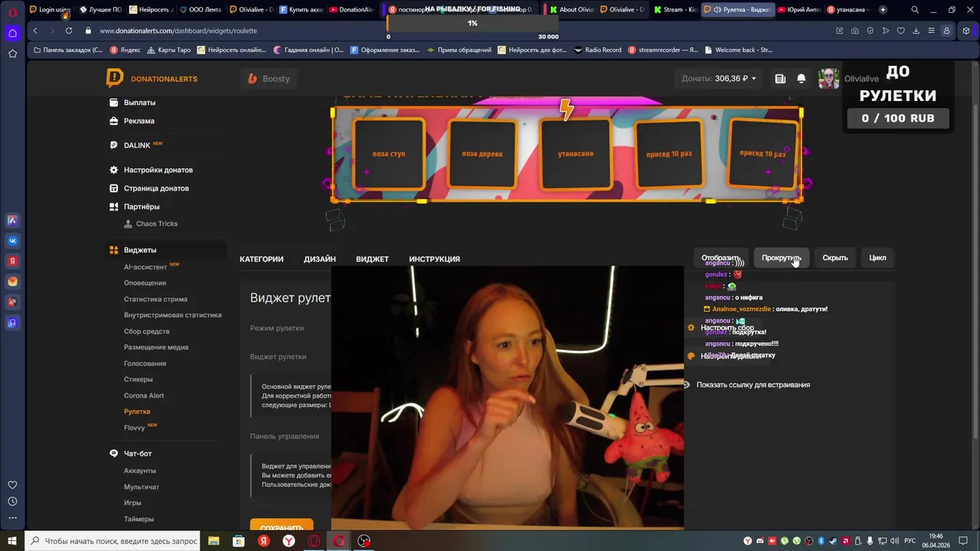Open Стикеры widget page
Image resolution: width=980 pixels, height=551 pixels.
pyautogui.click(x=139, y=380)
